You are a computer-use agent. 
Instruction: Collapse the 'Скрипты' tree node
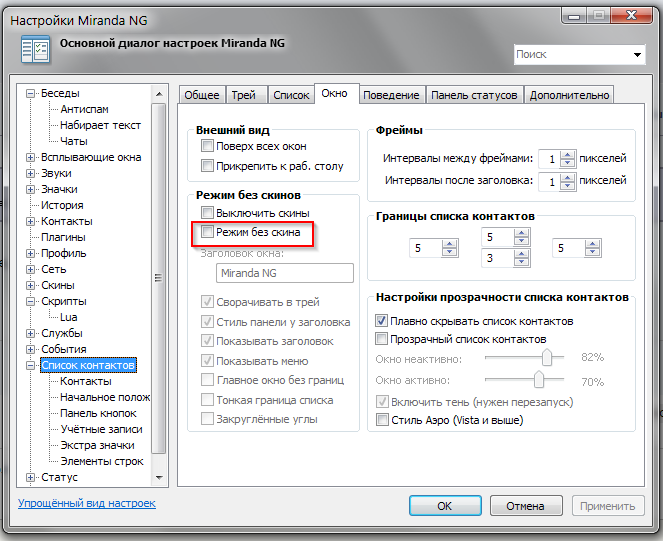pyautogui.click(x=30, y=301)
